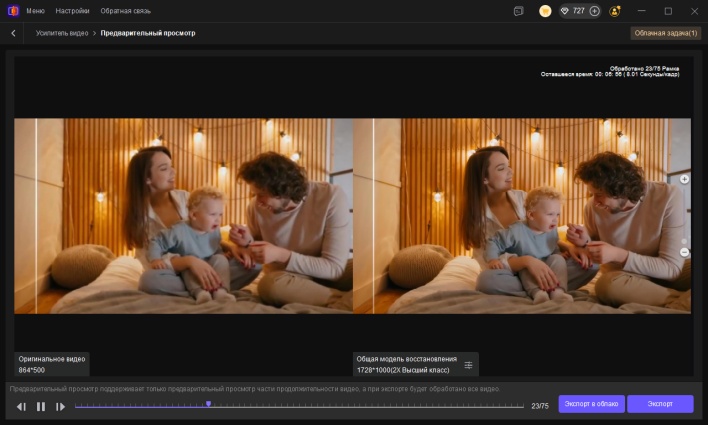Step to the previous frame

pos(21,406)
